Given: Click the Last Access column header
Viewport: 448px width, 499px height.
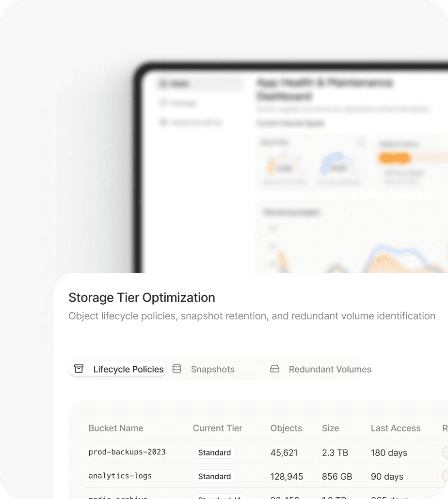Looking at the screenshot, I should click(396, 428).
